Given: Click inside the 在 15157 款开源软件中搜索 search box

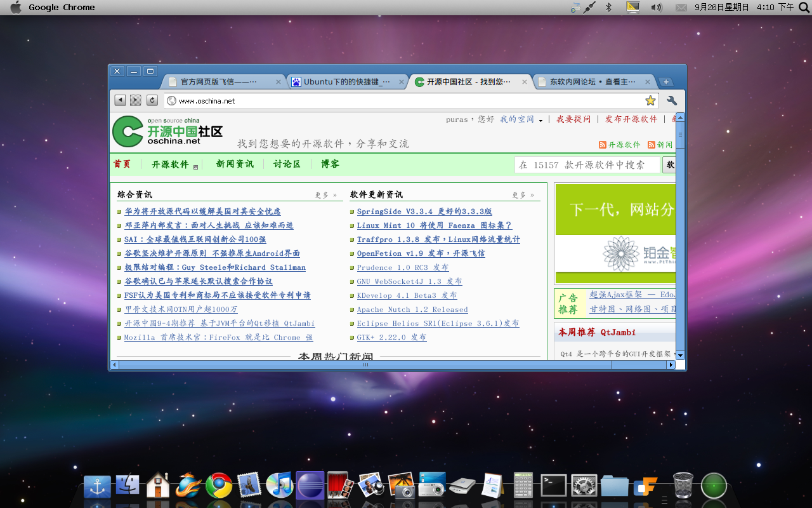Looking at the screenshot, I should [587, 165].
